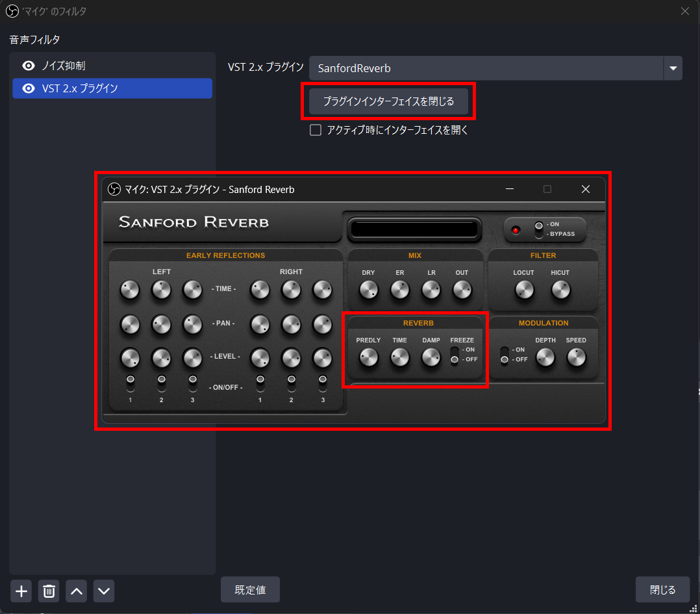Screen dimensions: 700x614
Task: Click LEFT reflection 1 LEVEL knob
Action: [130, 358]
